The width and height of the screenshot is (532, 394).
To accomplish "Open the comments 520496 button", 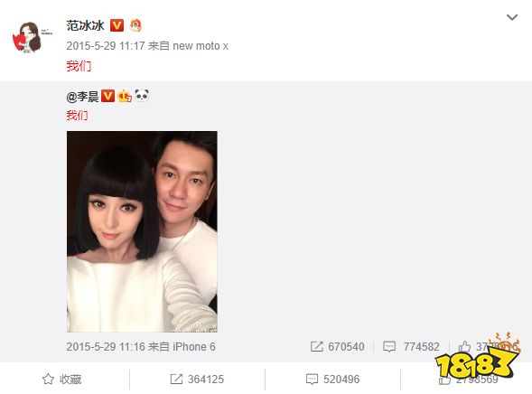I will click(x=332, y=379).
